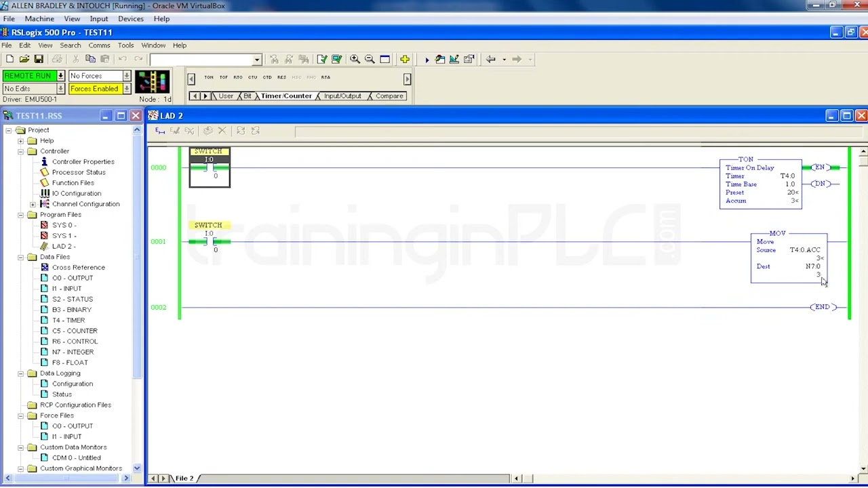Insert RES instruction from instruction palette
This screenshot has height=488, width=868.
(x=281, y=77)
